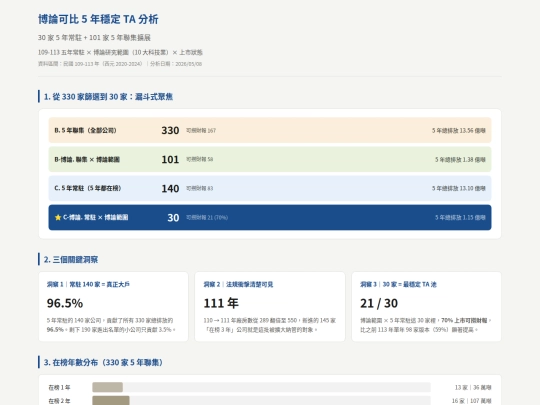Image resolution: width=540 pixels, height=405 pixels.
Task: Click the large number 140
Action: point(170,188)
